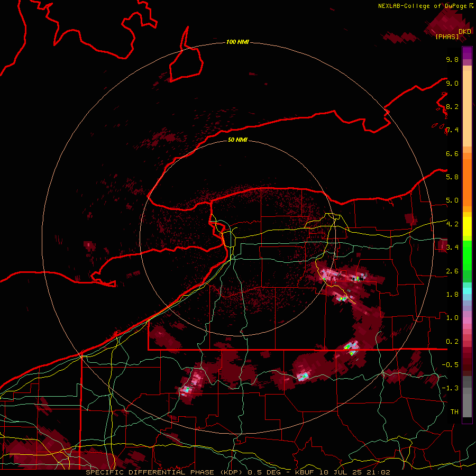This screenshot has width=476, height=476.
Task: Pick the light peach color bar segment
Action: click(467, 109)
